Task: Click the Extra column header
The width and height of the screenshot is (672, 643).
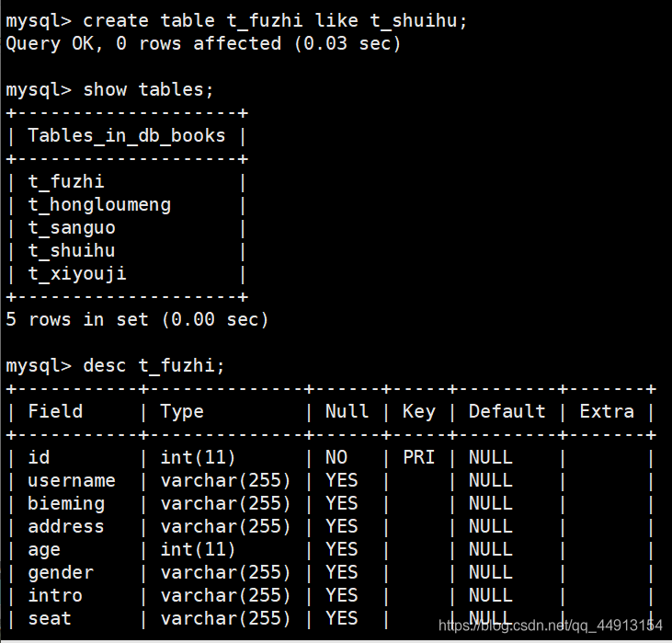Action: click(607, 411)
